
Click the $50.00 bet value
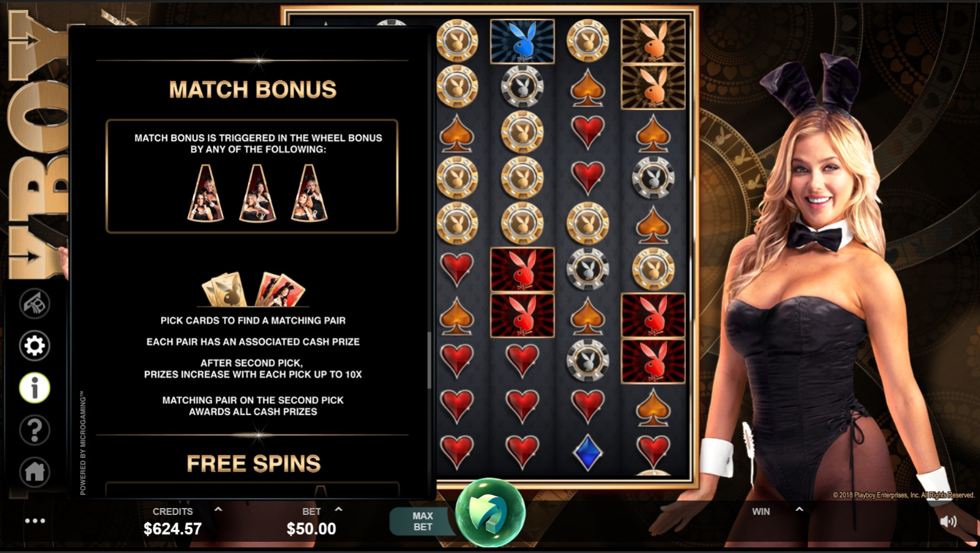[311, 529]
